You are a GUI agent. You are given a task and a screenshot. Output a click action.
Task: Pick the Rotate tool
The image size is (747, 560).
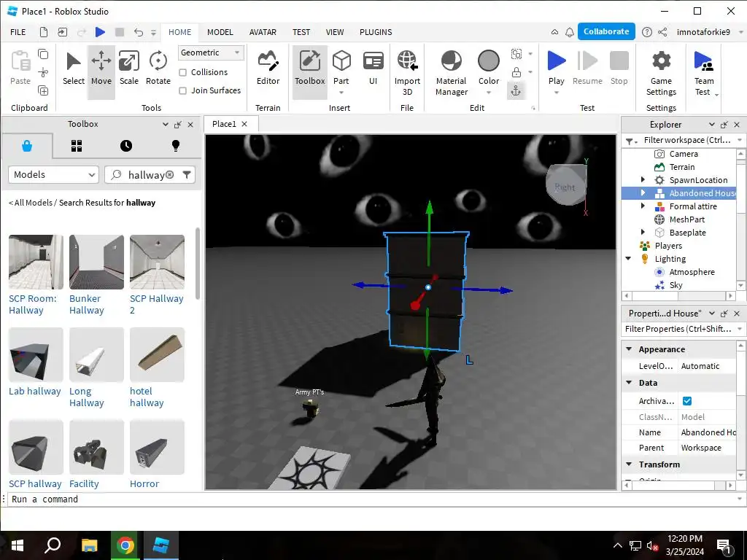(158, 69)
